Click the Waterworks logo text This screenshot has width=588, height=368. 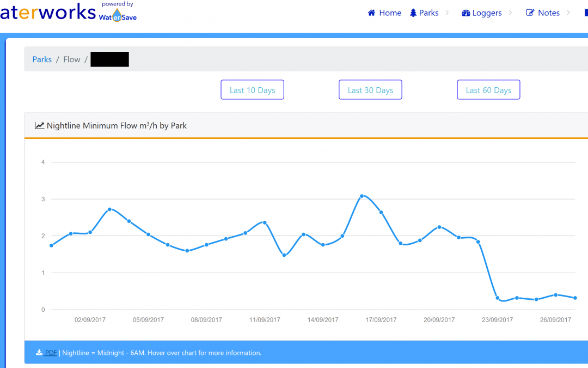[48, 13]
